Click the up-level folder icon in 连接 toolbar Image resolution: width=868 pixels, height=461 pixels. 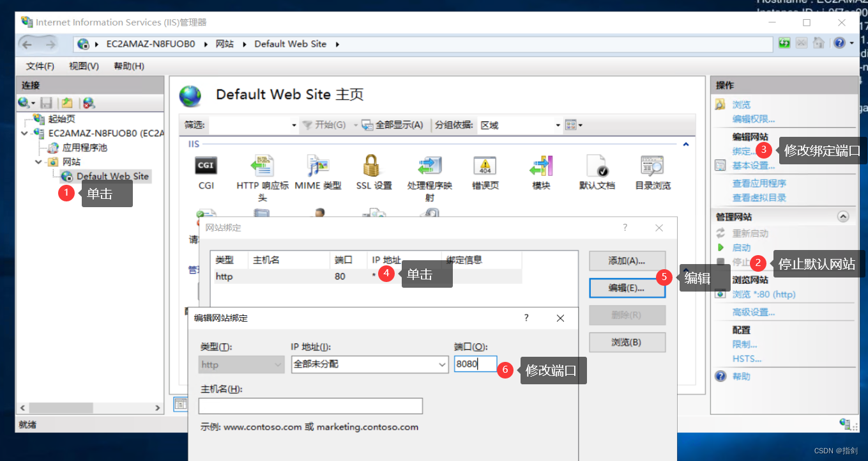pos(67,102)
